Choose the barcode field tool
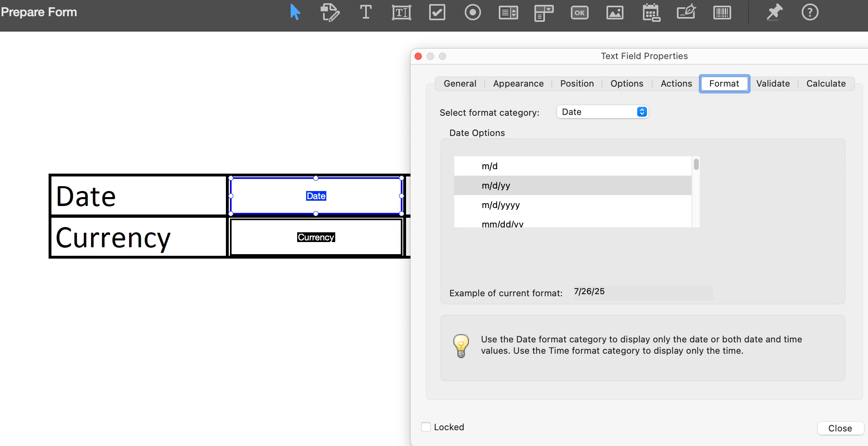868x446 pixels. (x=722, y=12)
